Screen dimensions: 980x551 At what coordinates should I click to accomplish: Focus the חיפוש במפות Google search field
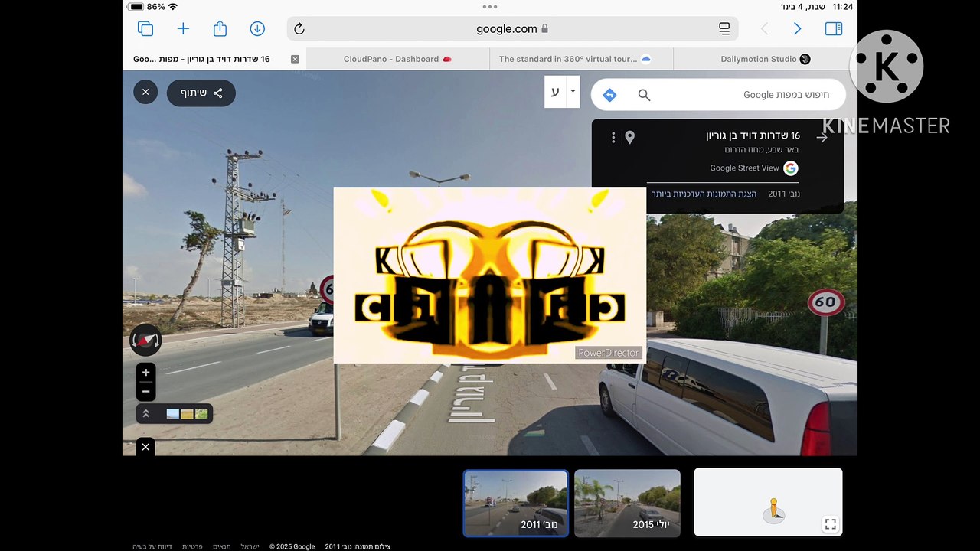click(786, 95)
